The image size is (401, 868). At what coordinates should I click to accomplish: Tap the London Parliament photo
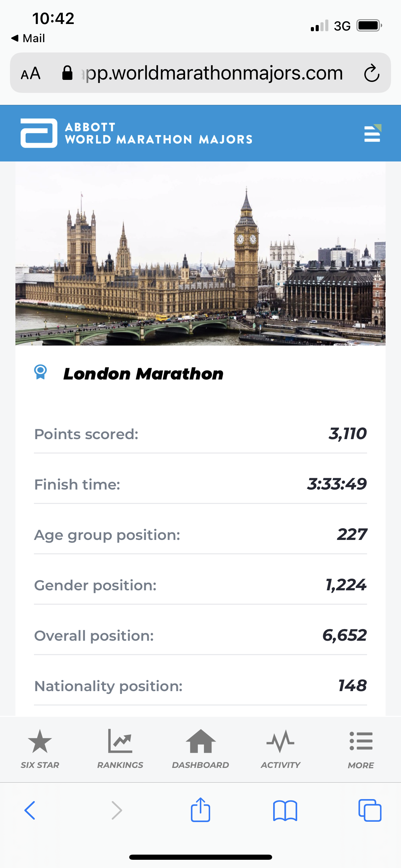[200, 254]
